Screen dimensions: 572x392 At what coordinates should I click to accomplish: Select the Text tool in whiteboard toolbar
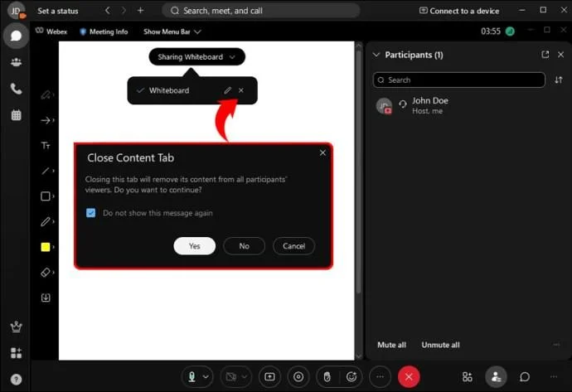(46, 146)
